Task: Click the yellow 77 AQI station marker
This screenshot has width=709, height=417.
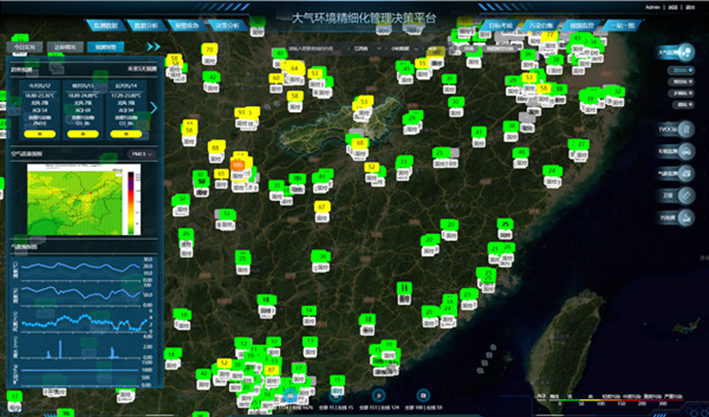Action: (549, 35)
